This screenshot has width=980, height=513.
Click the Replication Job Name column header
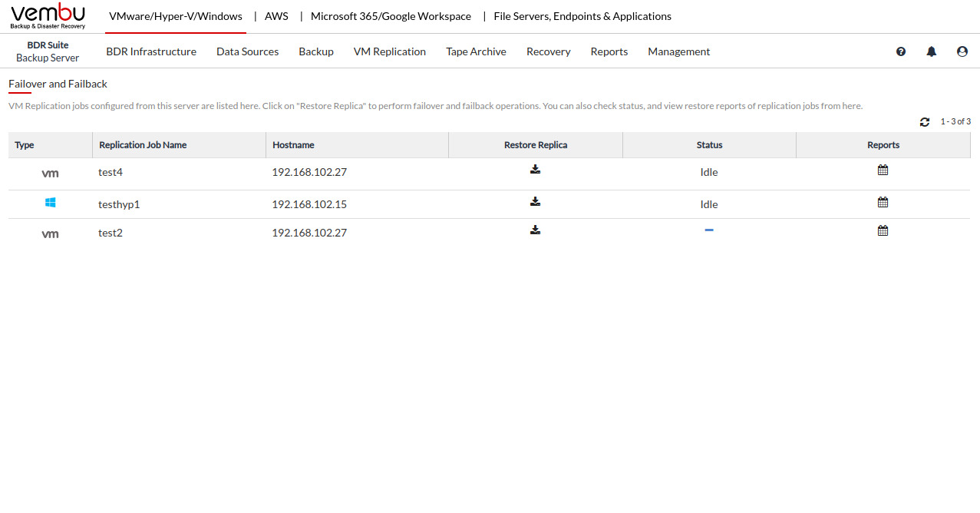(143, 145)
